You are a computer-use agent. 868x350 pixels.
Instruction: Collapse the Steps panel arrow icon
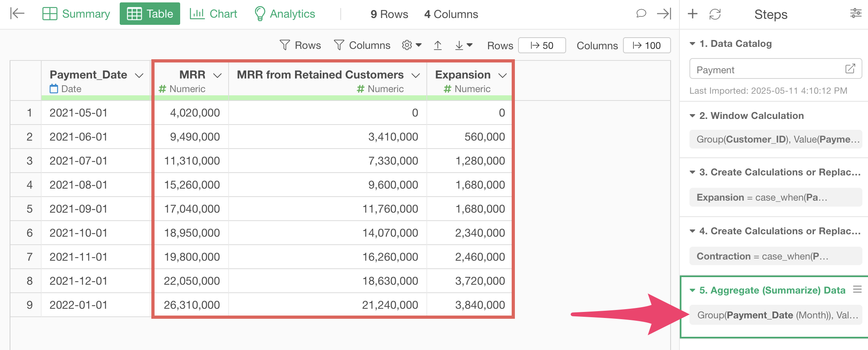click(664, 14)
